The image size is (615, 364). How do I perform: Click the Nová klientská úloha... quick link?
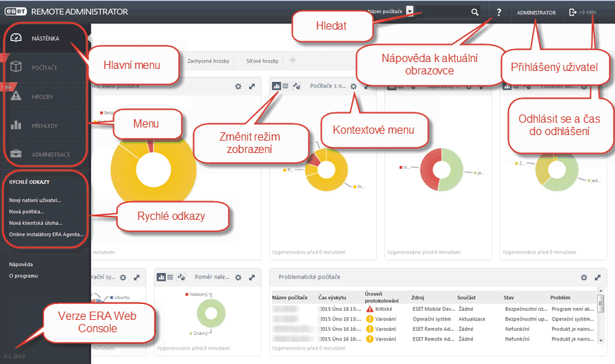coord(36,223)
